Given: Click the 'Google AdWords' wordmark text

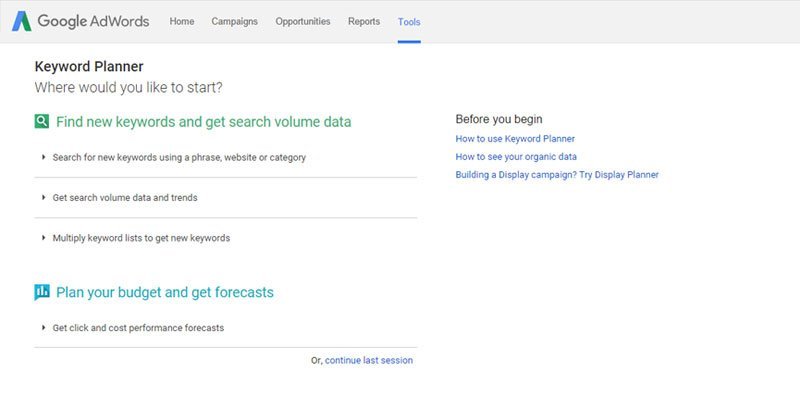Looking at the screenshot, I should coord(93,21).
